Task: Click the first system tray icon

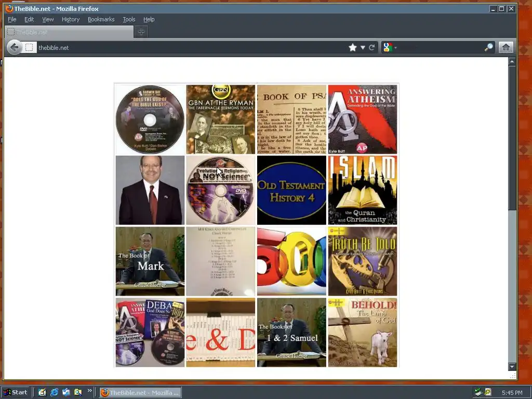Action: (478, 393)
